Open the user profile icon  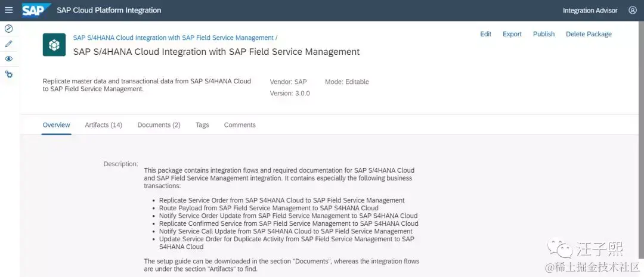(633, 10)
